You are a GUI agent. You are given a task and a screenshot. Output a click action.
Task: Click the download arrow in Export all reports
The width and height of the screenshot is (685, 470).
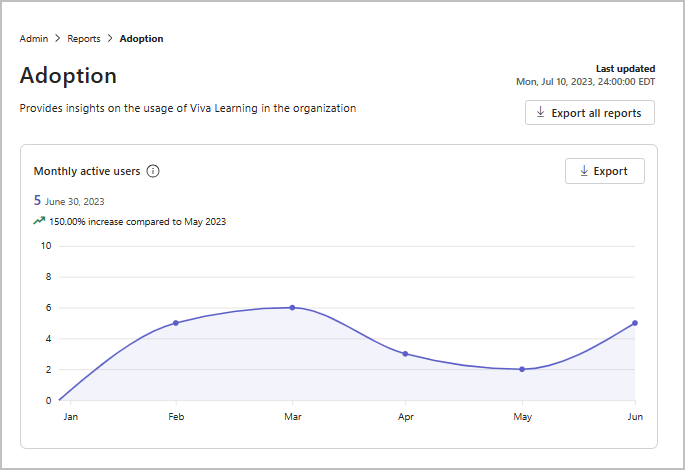[540, 113]
